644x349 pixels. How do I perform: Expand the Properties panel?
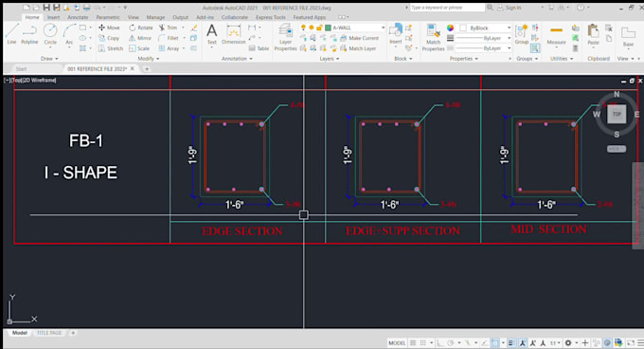[464, 59]
